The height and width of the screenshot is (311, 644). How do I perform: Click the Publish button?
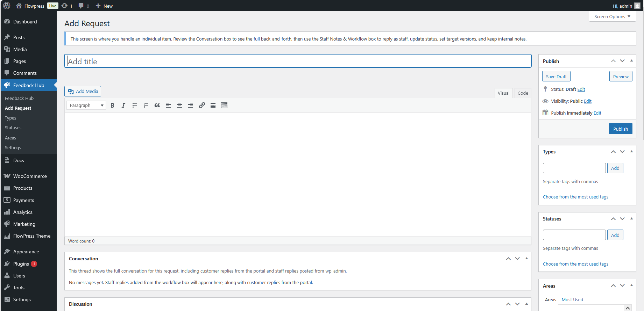[621, 129]
